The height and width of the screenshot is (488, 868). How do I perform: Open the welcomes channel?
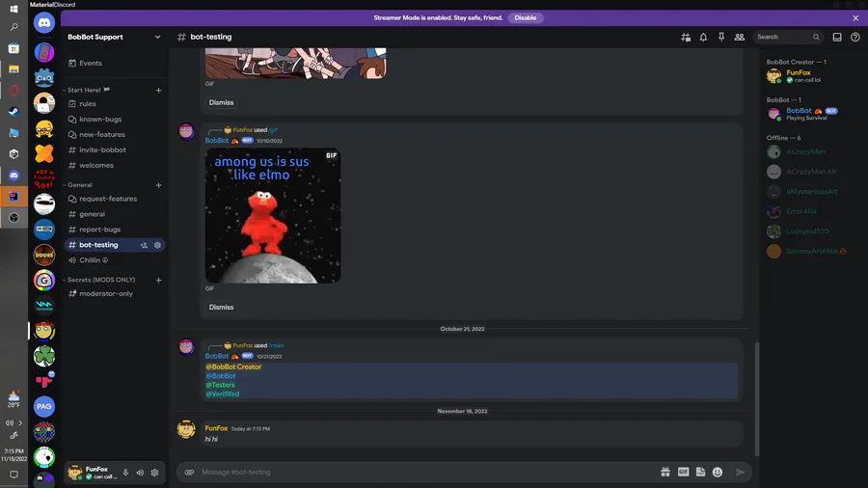pos(115,166)
